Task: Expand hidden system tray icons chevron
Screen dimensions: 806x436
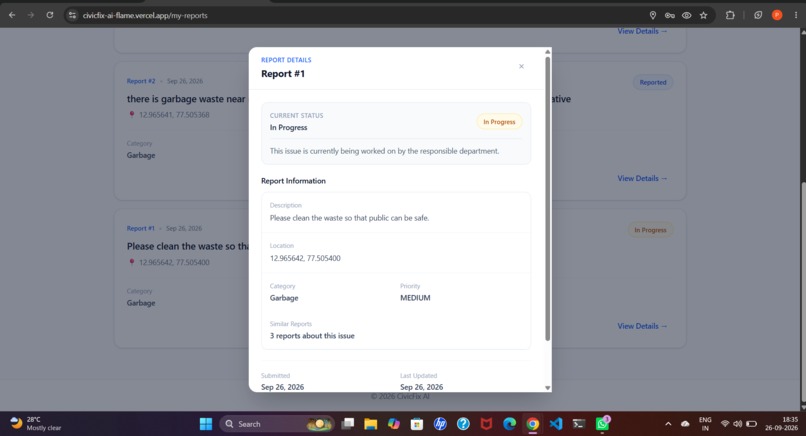Action: [x=668, y=424]
